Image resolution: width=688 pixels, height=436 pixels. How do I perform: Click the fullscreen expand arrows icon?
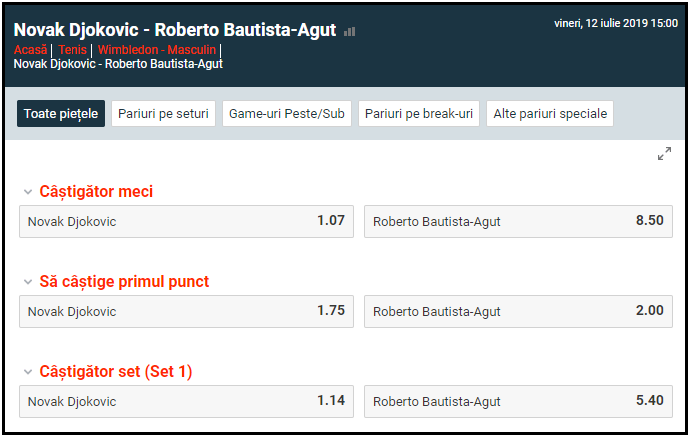click(664, 153)
